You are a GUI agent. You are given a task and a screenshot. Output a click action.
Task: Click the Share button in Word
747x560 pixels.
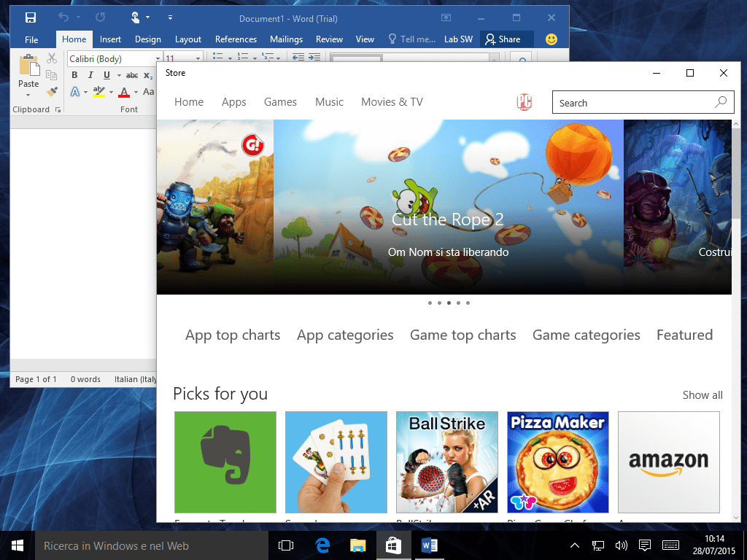pos(503,39)
